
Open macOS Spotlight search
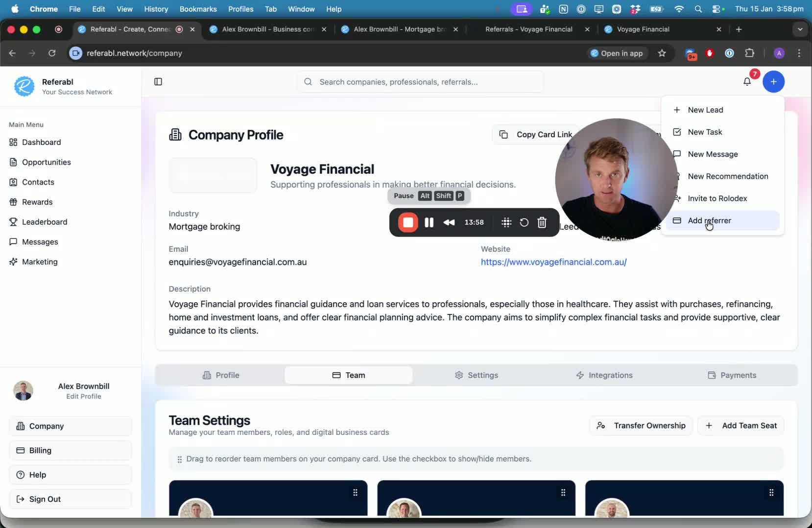click(698, 9)
